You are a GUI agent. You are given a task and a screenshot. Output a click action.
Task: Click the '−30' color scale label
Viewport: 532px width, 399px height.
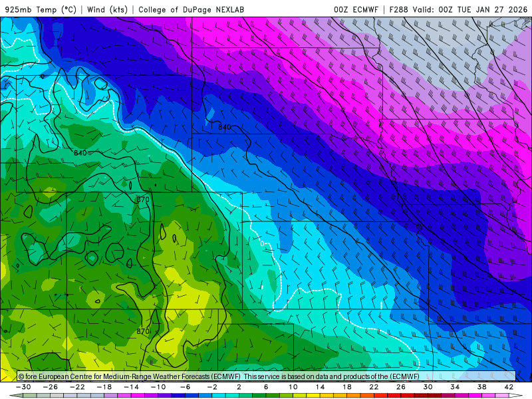(x=23, y=387)
